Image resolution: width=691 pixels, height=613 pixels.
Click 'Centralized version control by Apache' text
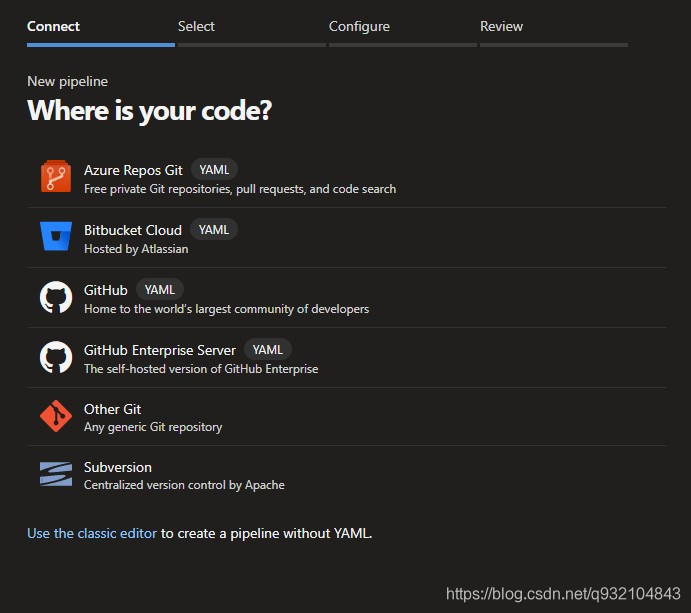point(184,485)
